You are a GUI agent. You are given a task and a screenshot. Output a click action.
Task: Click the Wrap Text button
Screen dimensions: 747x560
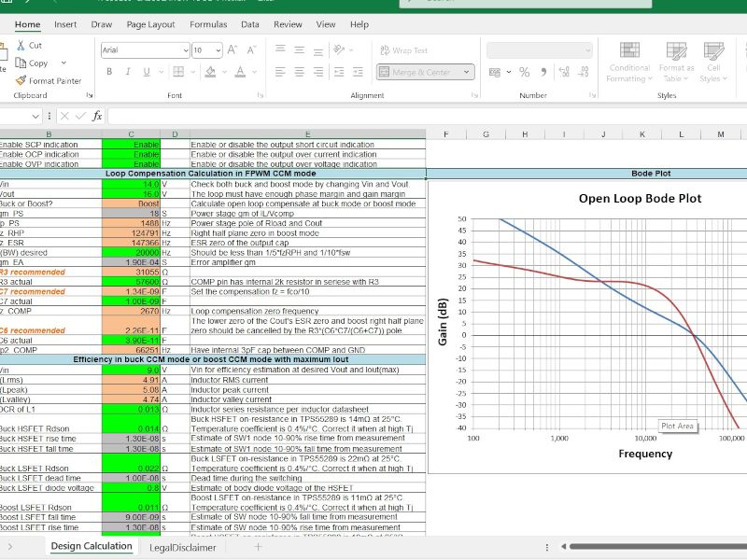coord(402,50)
